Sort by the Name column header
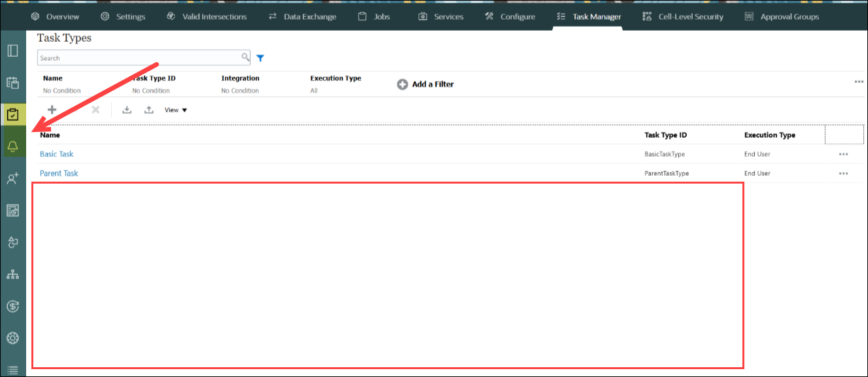The image size is (868, 377). tap(50, 135)
